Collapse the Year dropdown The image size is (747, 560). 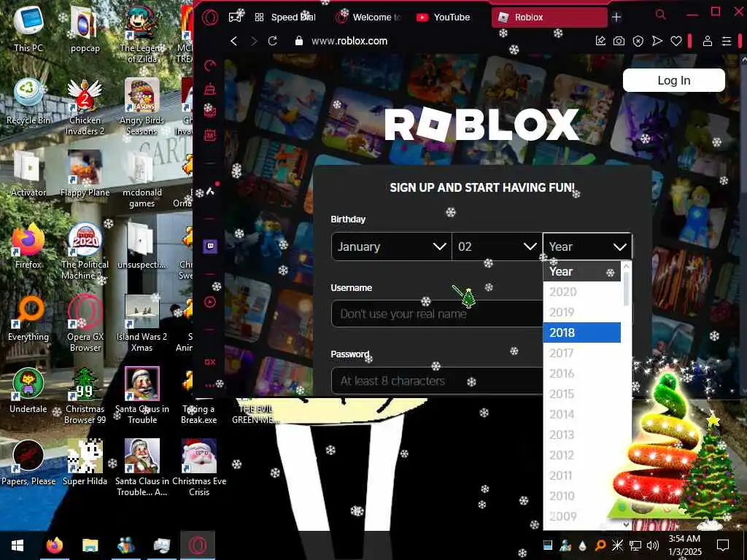pos(587,246)
